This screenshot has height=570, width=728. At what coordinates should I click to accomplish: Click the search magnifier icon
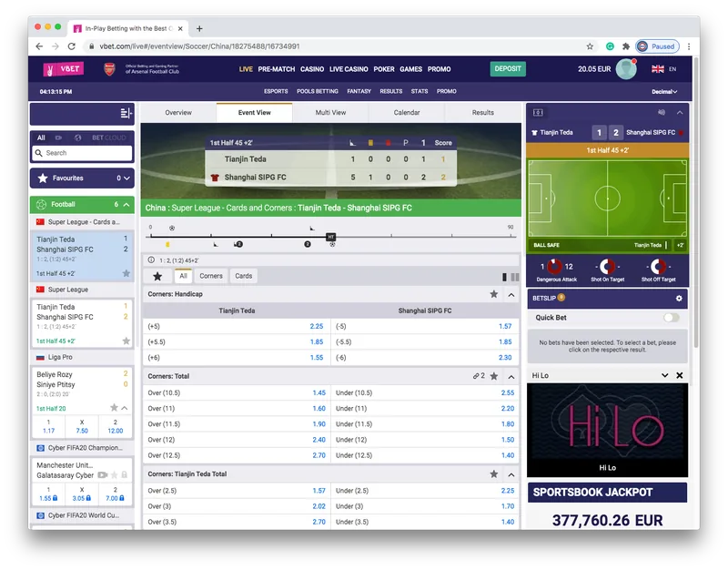coord(38,153)
